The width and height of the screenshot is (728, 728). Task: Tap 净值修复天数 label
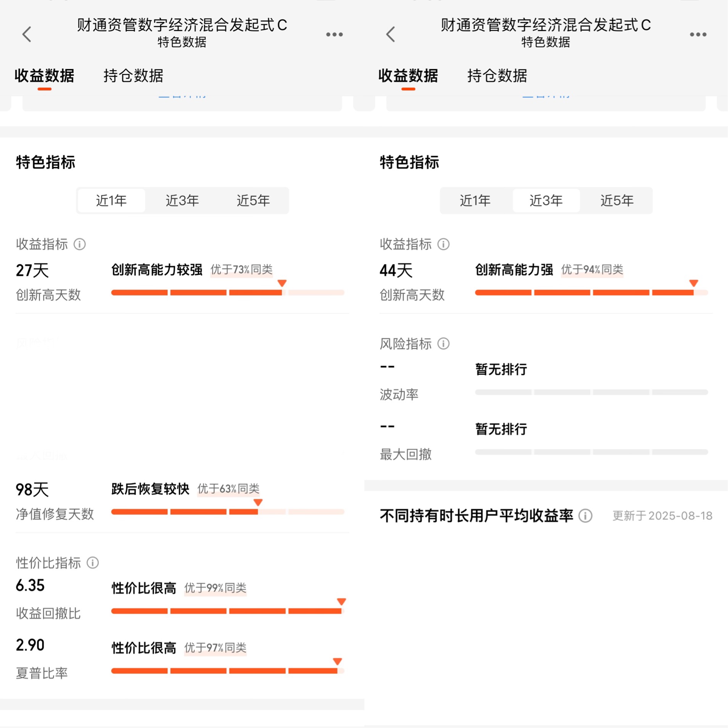pyautogui.click(x=55, y=514)
